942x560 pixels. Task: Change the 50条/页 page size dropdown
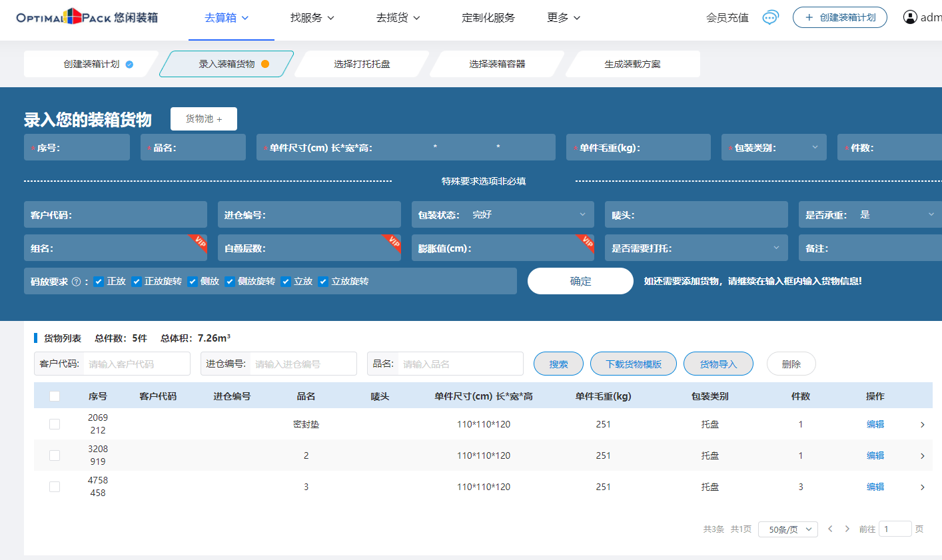[x=787, y=529]
